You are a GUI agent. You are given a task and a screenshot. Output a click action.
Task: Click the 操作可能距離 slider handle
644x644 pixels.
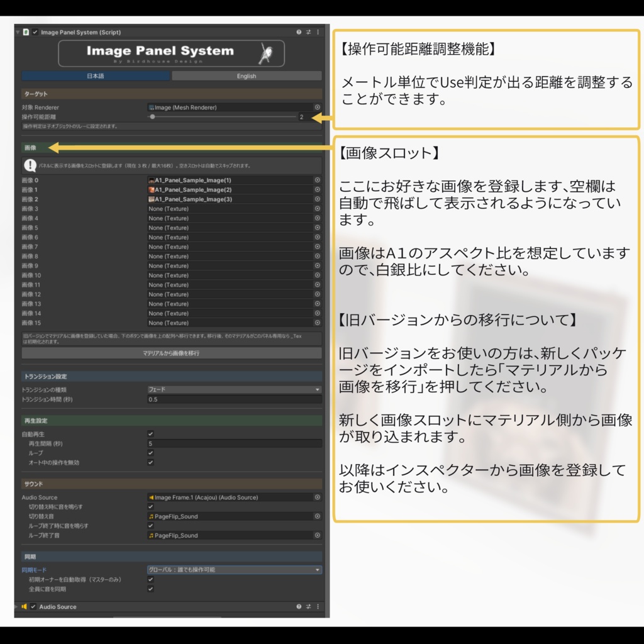click(152, 116)
